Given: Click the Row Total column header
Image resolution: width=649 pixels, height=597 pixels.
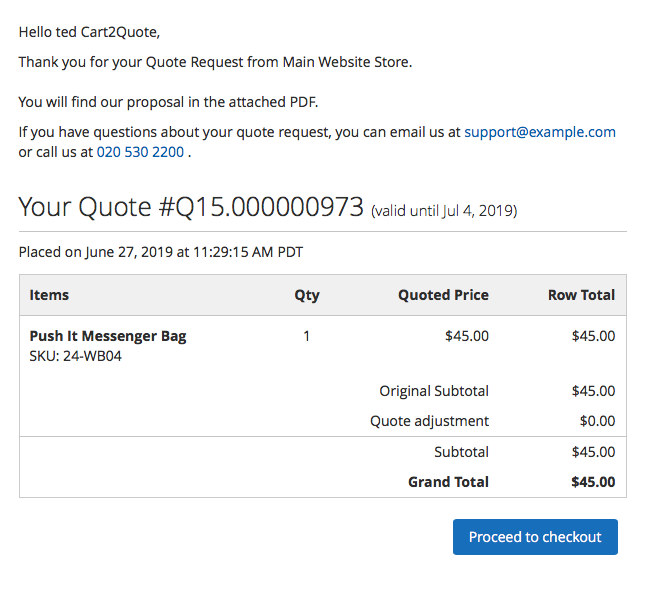Looking at the screenshot, I should pyautogui.click(x=581, y=295).
